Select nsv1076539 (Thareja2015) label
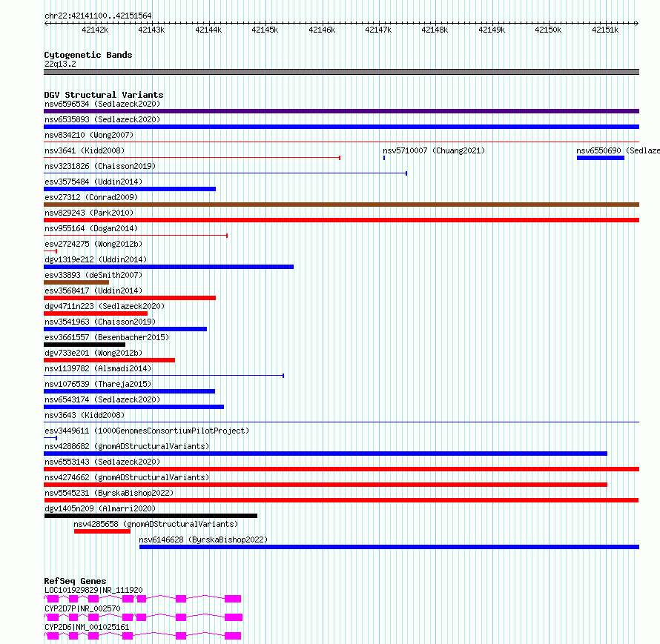 tap(98, 384)
